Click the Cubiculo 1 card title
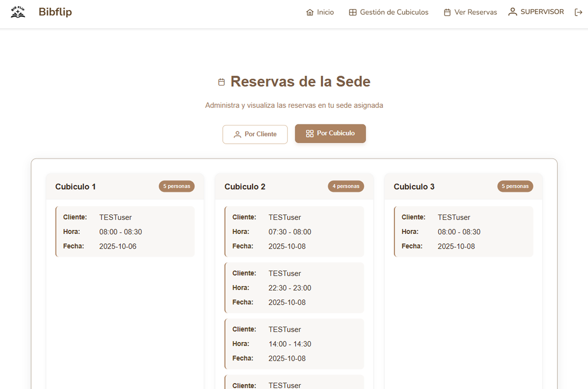This screenshot has width=588, height=389. click(76, 187)
